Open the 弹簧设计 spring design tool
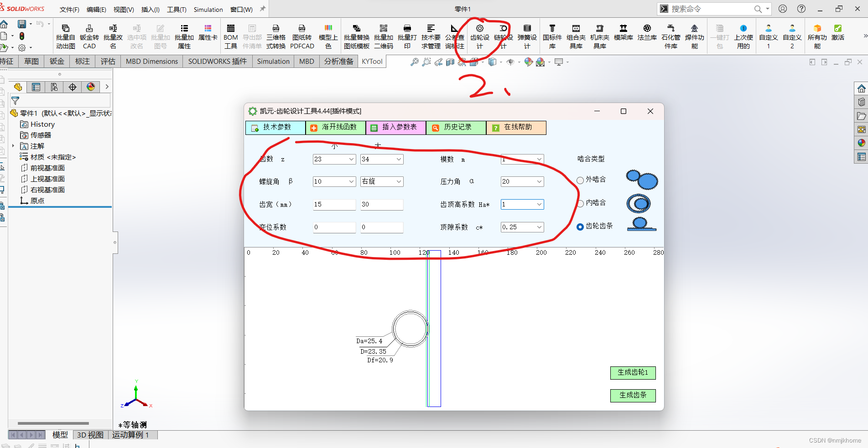 click(527, 36)
